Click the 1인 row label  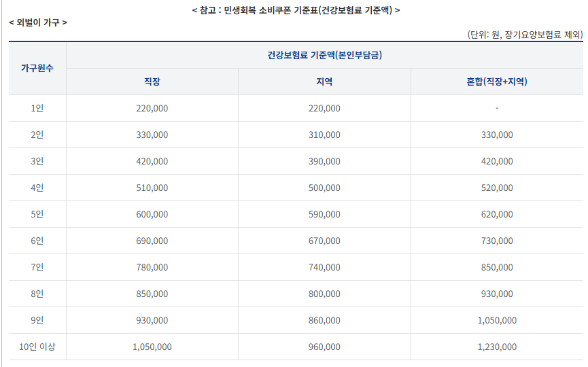pyautogui.click(x=37, y=108)
